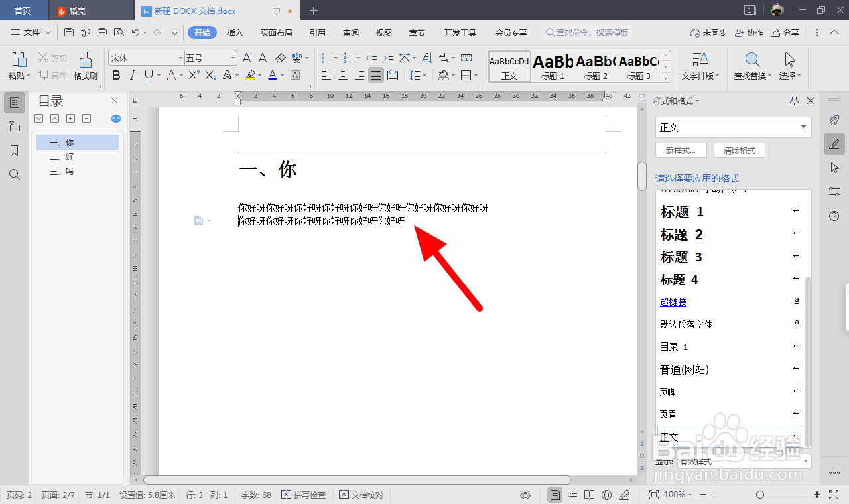This screenshot has height=504, width=849.
Task: Click the Print icon
Action: click(x=102, y=32)
